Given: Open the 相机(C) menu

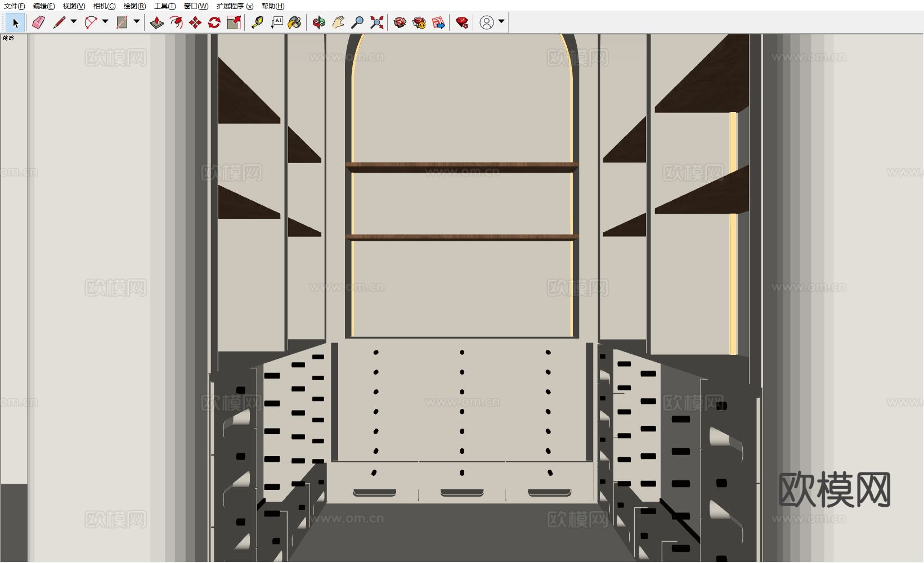Looking at the screenshot, I should pos(104,6).
